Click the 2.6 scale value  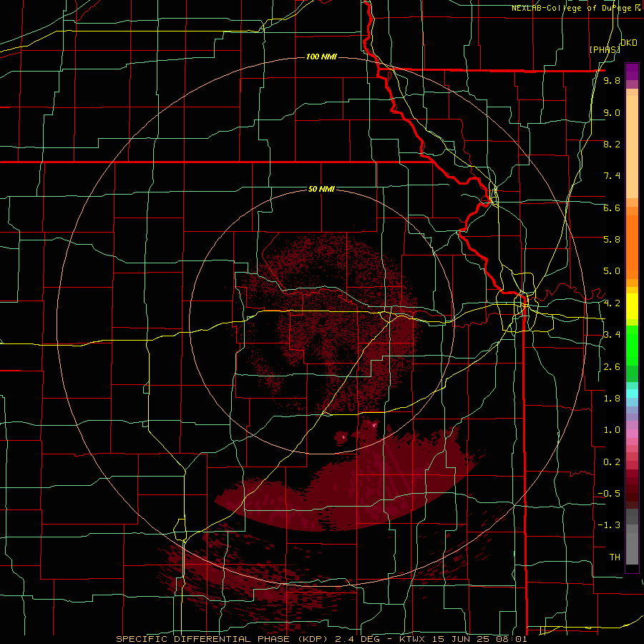[x=612, y=367]
